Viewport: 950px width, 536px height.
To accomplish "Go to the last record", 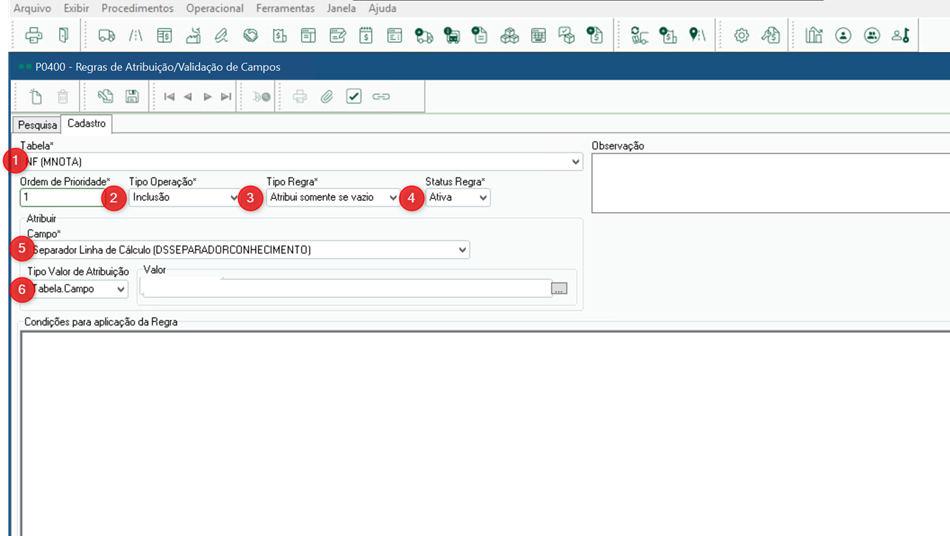I will (x=226, y=97).
